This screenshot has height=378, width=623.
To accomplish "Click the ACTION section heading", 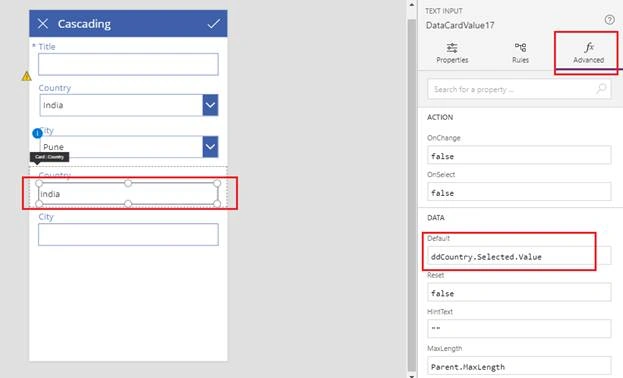I will [440, 117].
